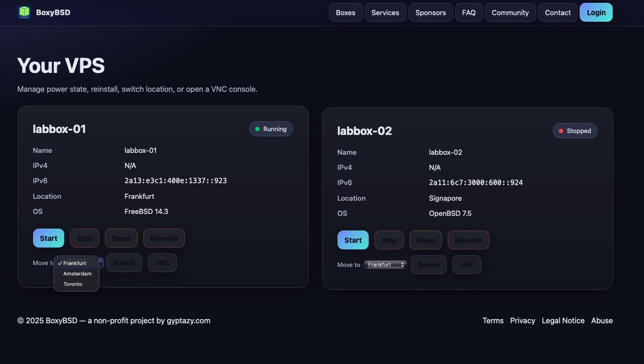Click the green Running status badge
This screenshot has width=644, height=364.
tap(271, 129)
